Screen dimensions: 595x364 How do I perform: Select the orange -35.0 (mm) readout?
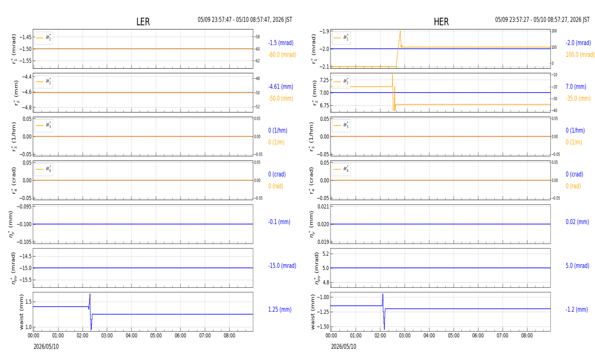pyautogui.click(x=578, y=99)
